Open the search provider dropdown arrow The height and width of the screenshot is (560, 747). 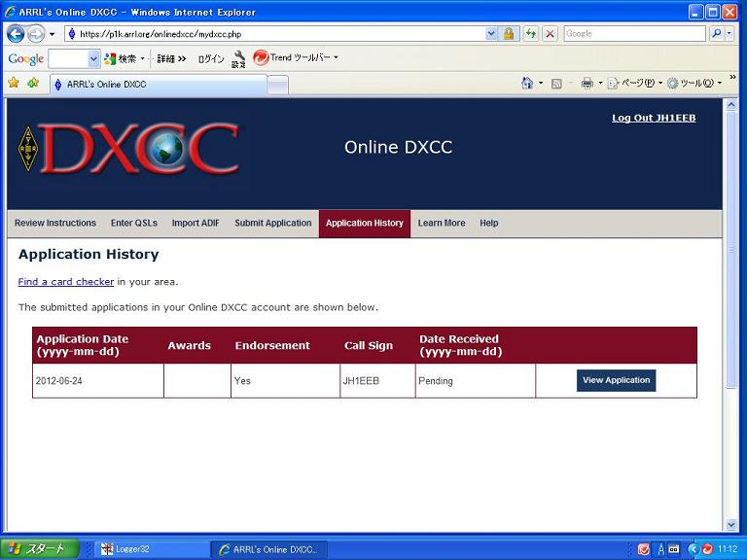(729, 34)
